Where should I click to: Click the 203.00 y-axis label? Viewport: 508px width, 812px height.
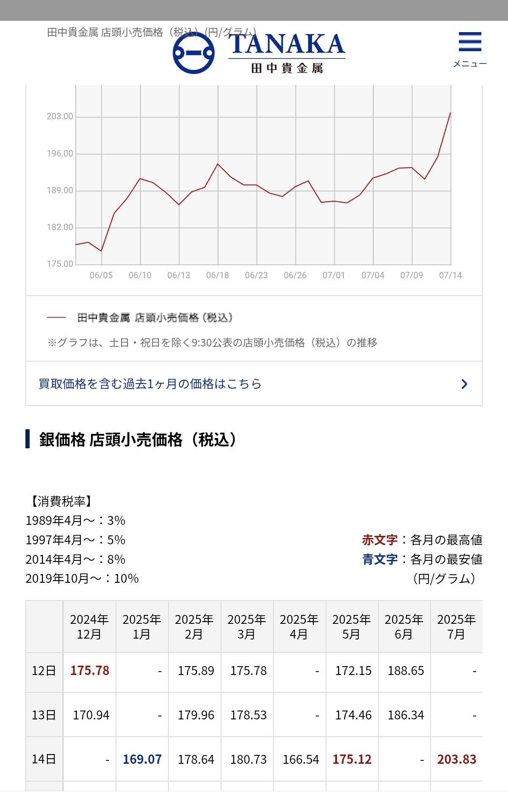[x=60, y=116]
